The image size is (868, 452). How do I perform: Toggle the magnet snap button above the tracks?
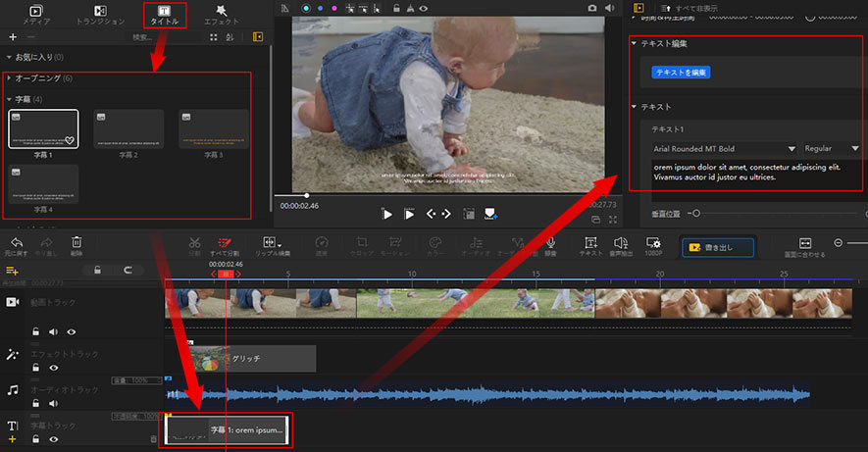(128, 270)
